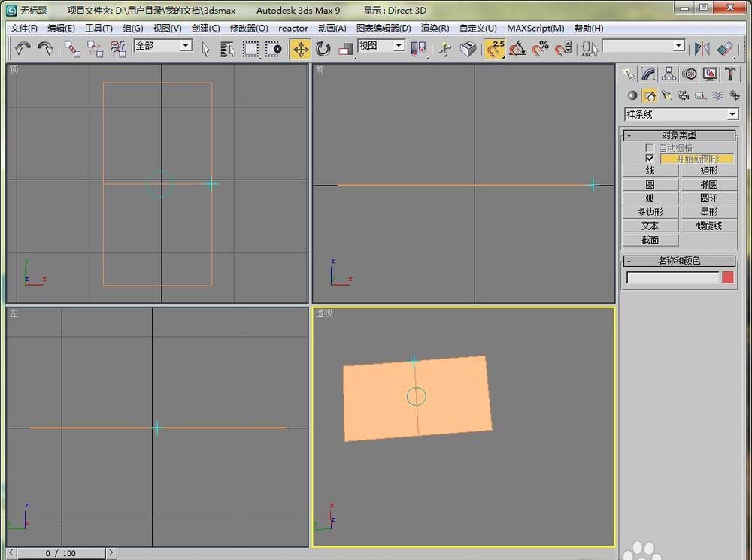This screenshot has height=560, width=752.
Task: Toggle the 自动栅格 checkbox
Action: pyautogui.click(x=650, y=147)
